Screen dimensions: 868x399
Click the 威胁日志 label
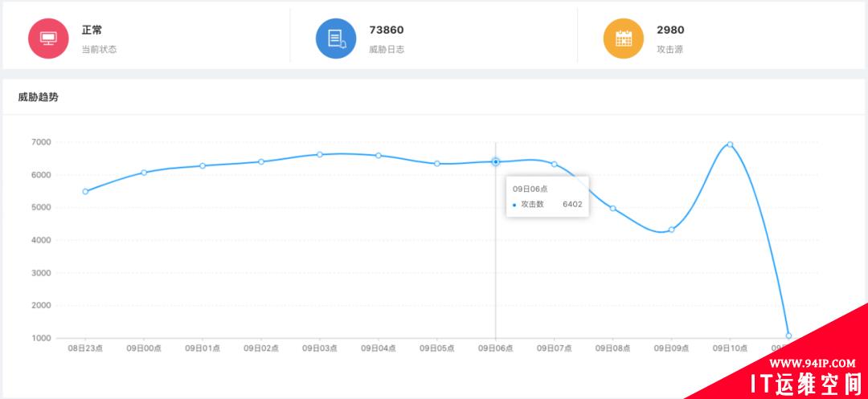(387, 49)
